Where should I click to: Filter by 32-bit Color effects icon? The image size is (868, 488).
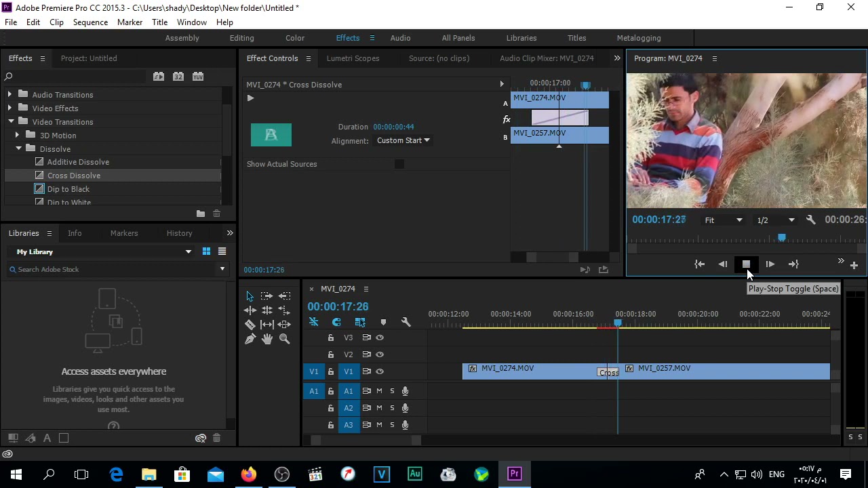point(178,77)
